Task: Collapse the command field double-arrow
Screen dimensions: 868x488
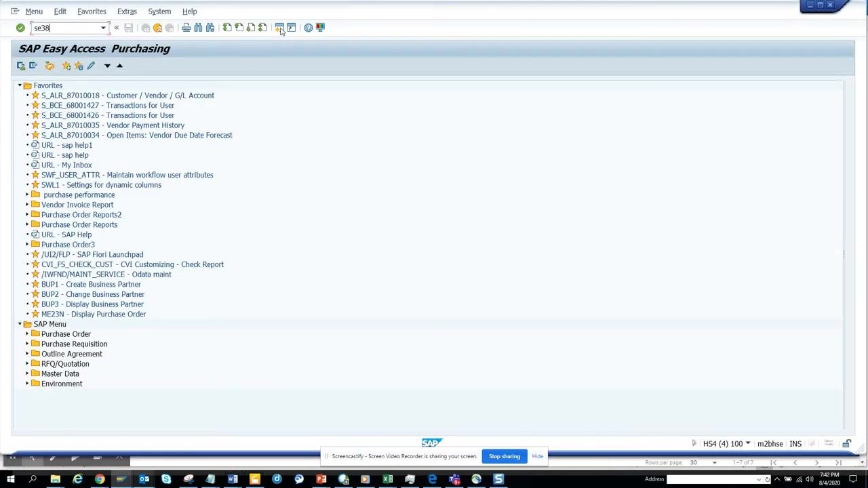Action: point(116,28)
